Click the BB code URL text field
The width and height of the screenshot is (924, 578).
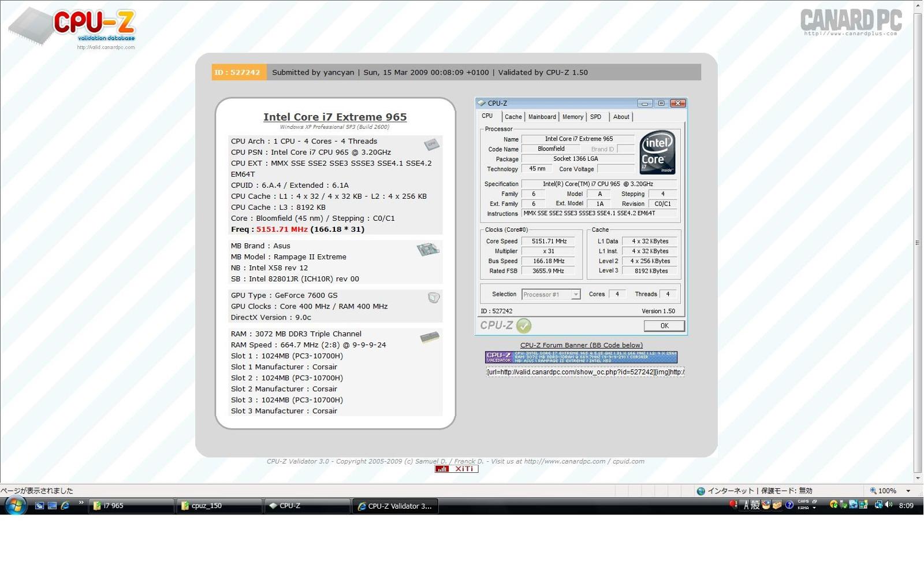585,372
